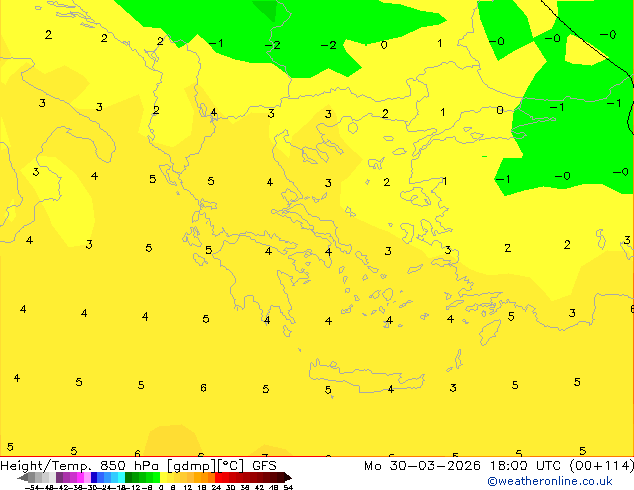Image resolution: width=634 pixels, height=490 pixels.
Task: Click the '(00+114)' forecast offset text
Action: tap(601, 466)
